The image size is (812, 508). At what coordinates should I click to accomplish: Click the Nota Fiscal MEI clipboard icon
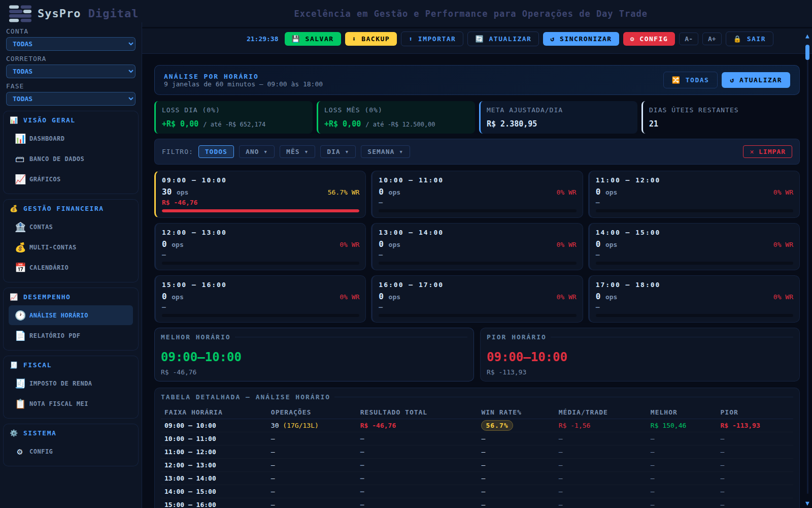tap(20, 404)
